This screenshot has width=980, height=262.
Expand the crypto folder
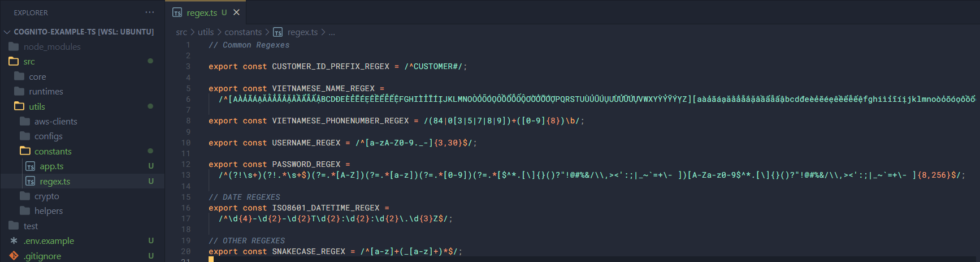(46, 196)
